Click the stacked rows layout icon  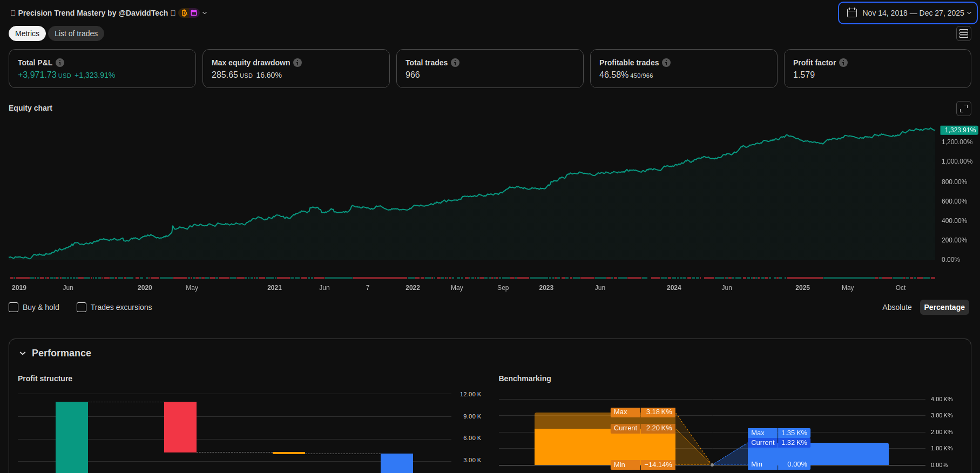(x=963, y=33)
